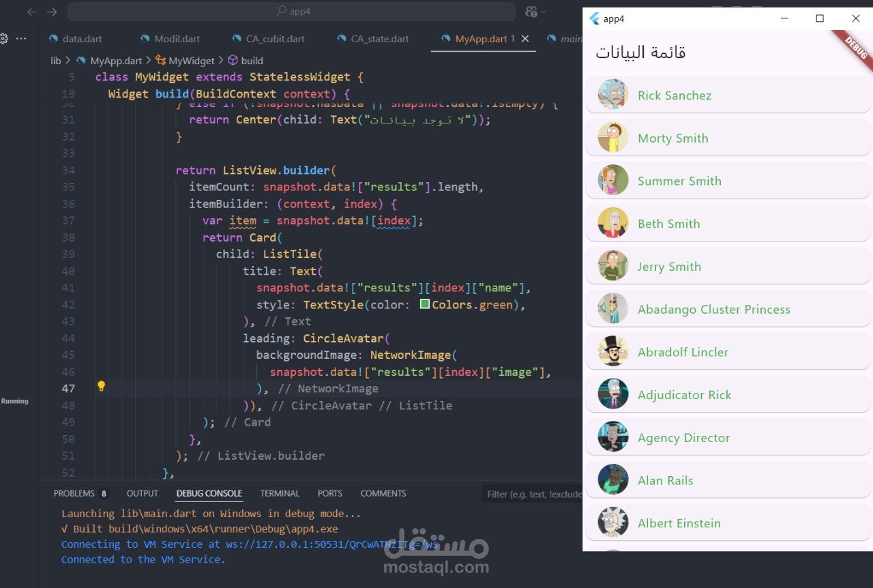The height and width of the screenshot is (588, 873).
Task: Open the app4 command search box
Action: point(291,12)
